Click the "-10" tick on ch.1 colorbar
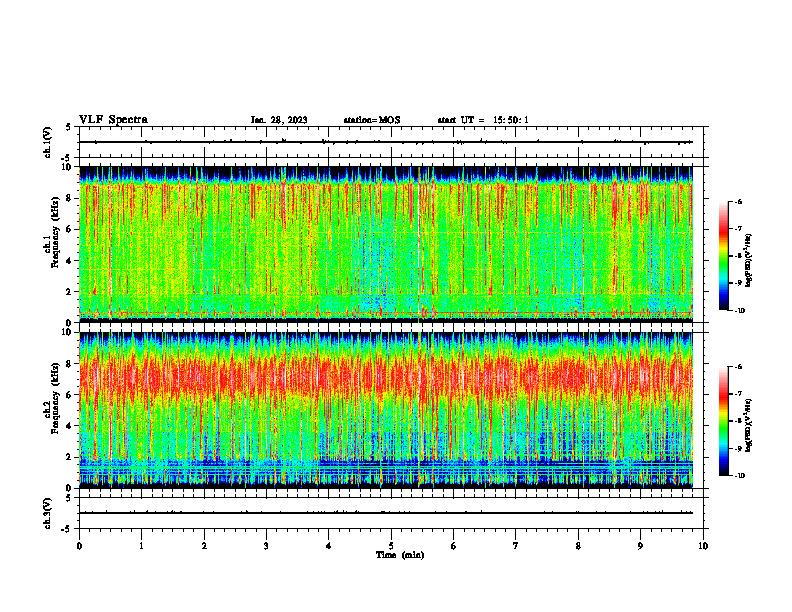The height and width of the screenshot is (612, 792). 740,311
